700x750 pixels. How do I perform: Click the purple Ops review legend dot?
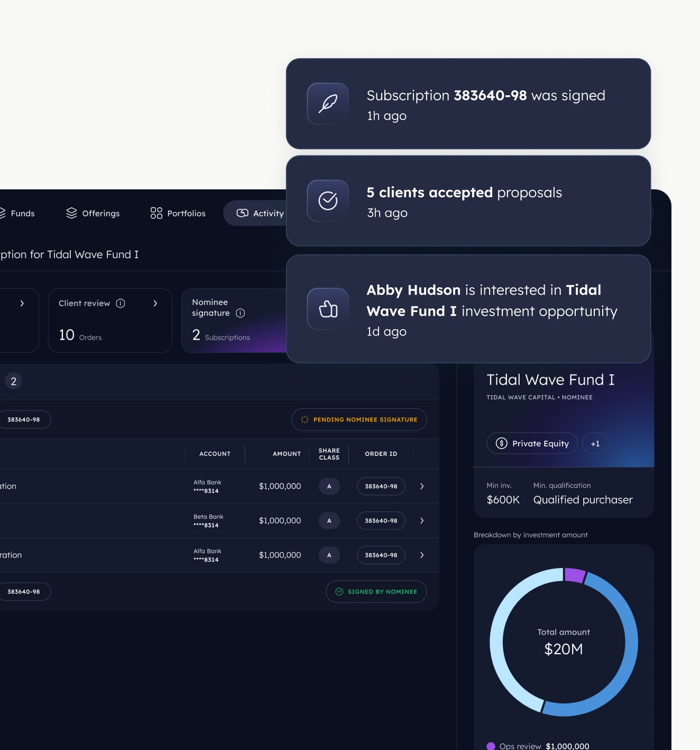point(491,746)
